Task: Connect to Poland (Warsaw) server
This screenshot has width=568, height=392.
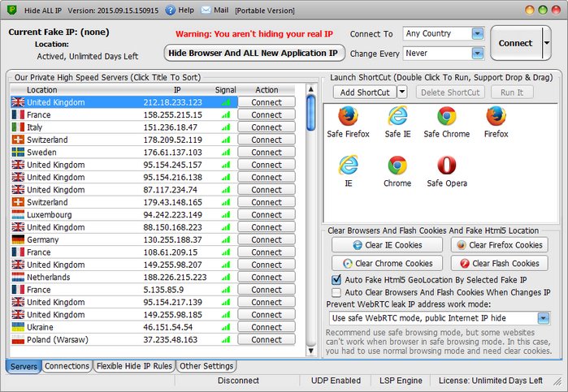Action: pyautogui.click(x=267, y=339)
